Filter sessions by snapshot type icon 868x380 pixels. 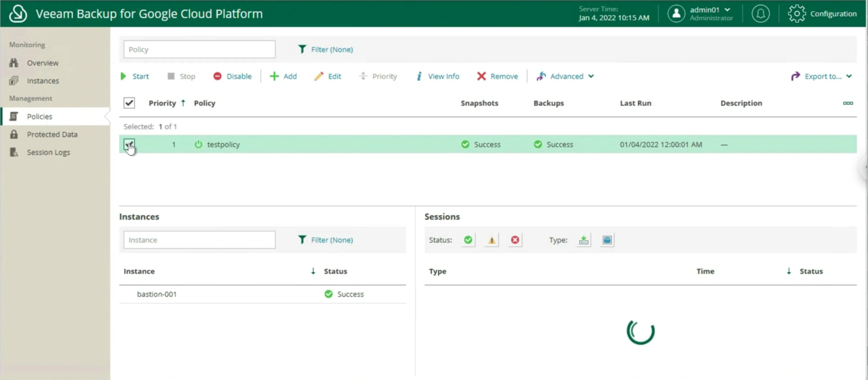click(x=607, y=240)
